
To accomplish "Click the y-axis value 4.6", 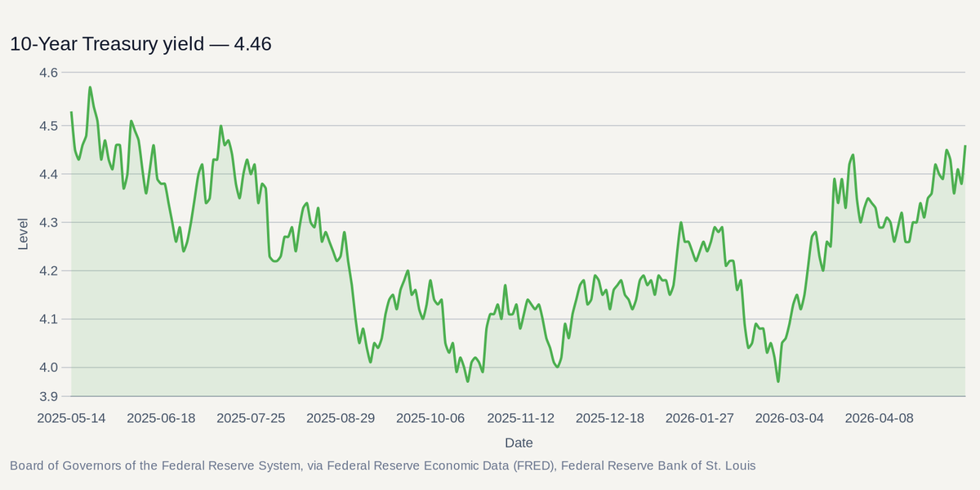I will (x=49, y=73).
